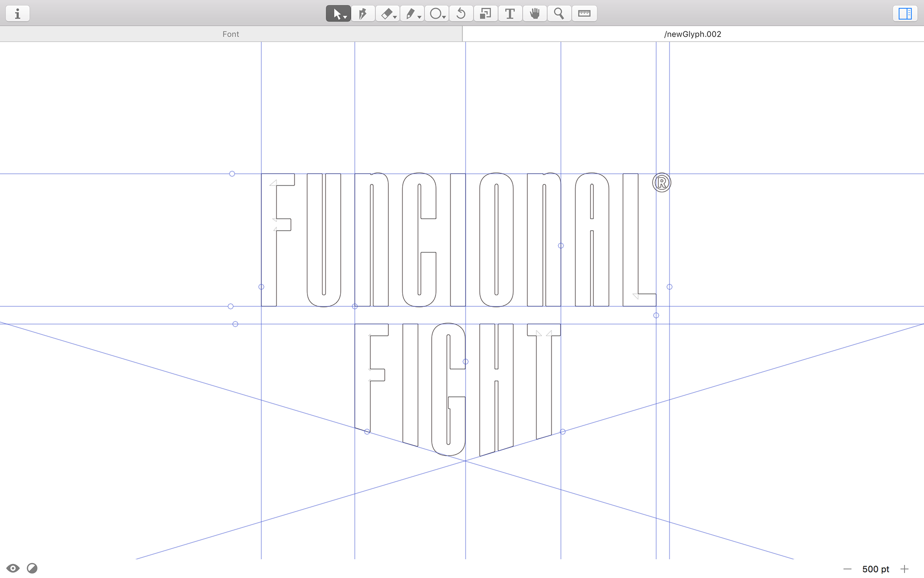Select the T outline in FIGHT

544,381
